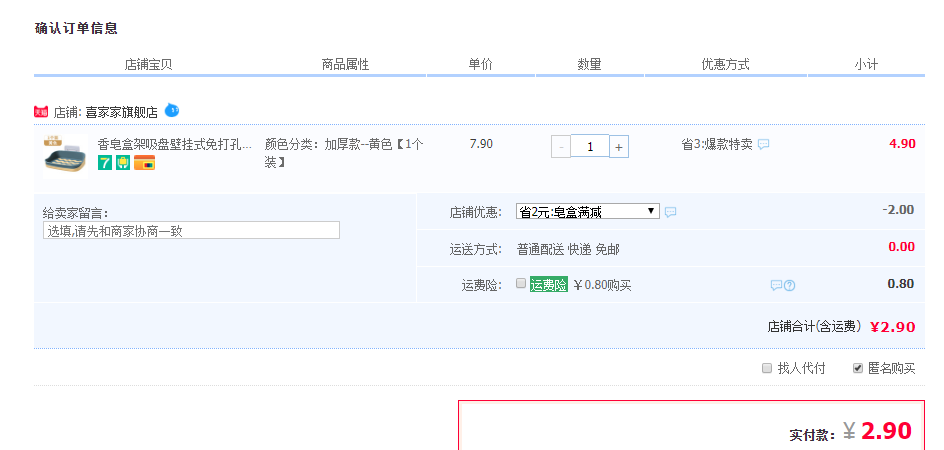The width and height of the screenshot is (944, 450).
Task: Click the green 运费险 label tag
Action: (x=548, y=285)
